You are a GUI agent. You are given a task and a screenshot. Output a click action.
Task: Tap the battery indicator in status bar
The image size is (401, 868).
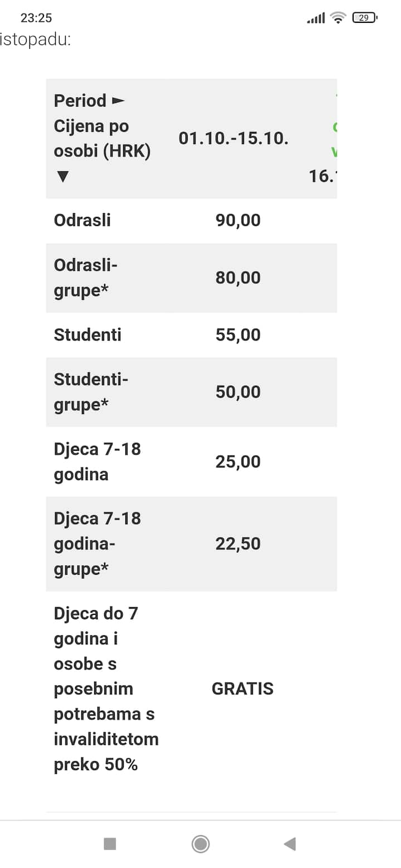tap(364, 18)
